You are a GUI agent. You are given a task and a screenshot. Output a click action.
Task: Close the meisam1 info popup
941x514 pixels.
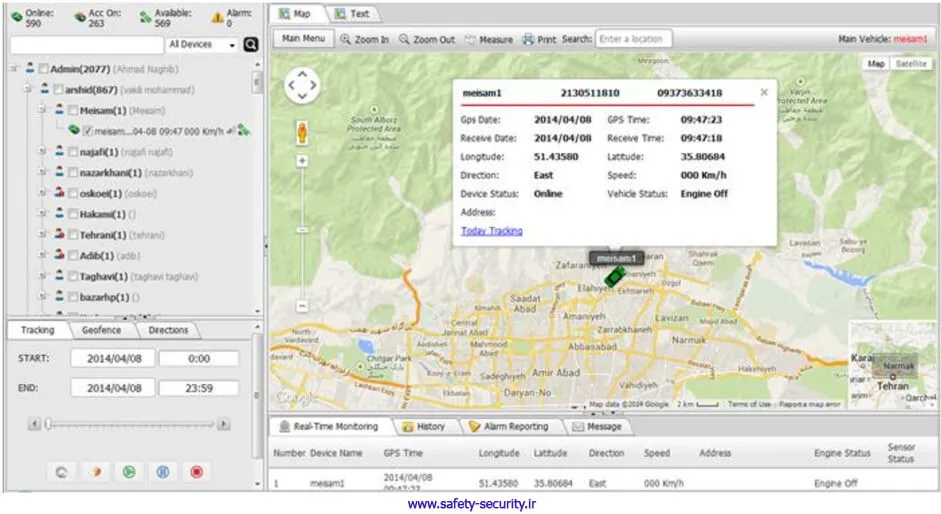coord(764,92)
